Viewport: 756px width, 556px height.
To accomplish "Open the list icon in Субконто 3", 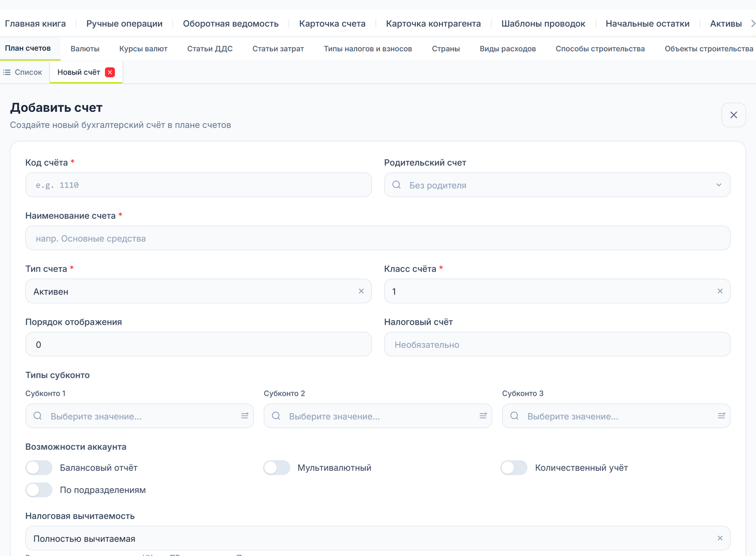I will (721, 416).
